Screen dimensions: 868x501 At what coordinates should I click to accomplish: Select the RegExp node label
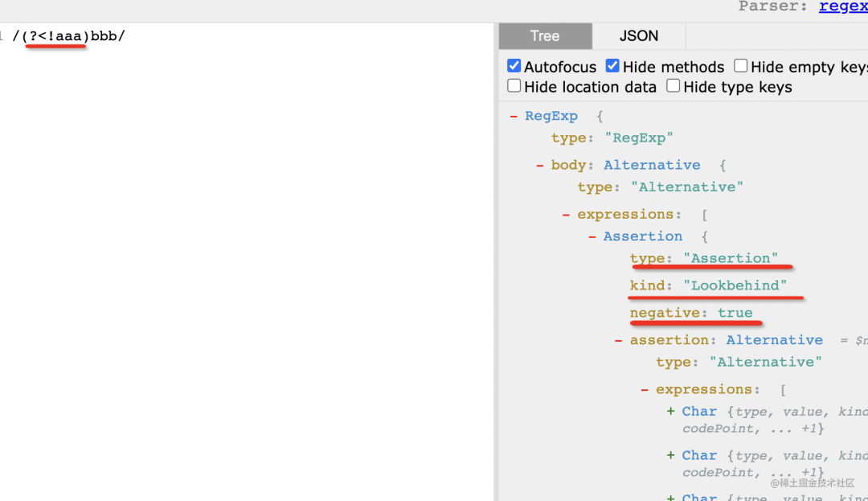551,117
